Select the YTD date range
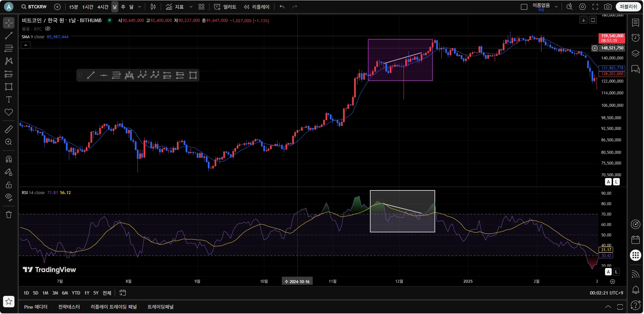This screenshot has width=644, height=314. pos(76,293)
